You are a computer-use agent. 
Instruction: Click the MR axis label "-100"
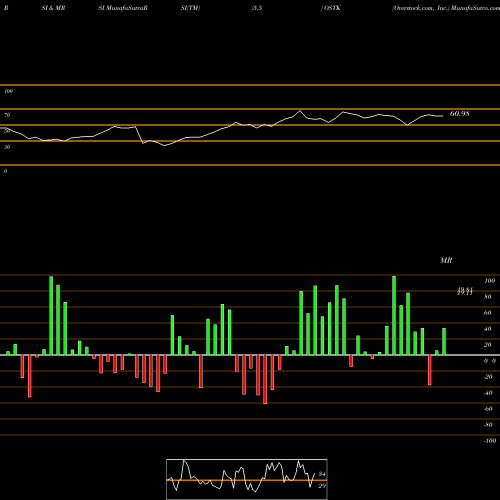pyautogui.click(x=490, y=441)
